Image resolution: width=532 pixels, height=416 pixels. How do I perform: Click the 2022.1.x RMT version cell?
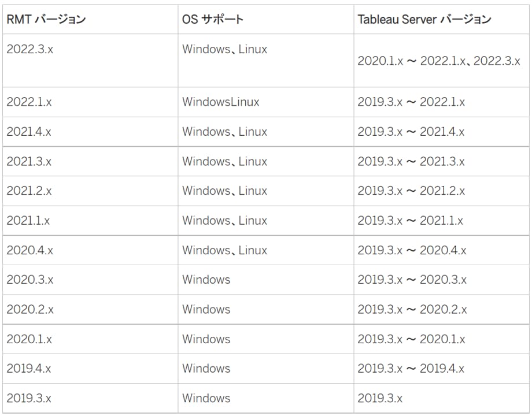[90, 102]
